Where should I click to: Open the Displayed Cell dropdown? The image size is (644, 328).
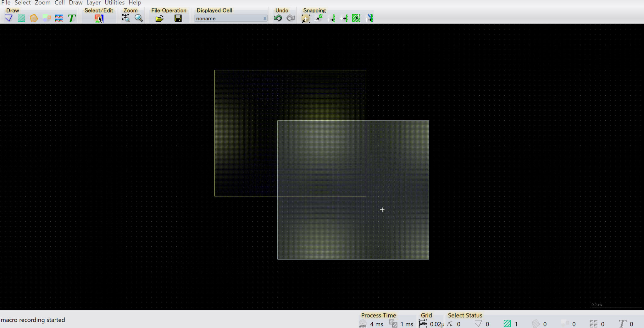tap(231, 19)
